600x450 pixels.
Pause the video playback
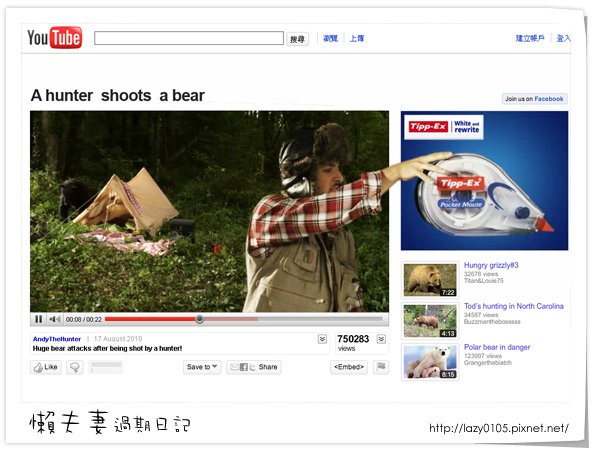(x=39, y=319)
